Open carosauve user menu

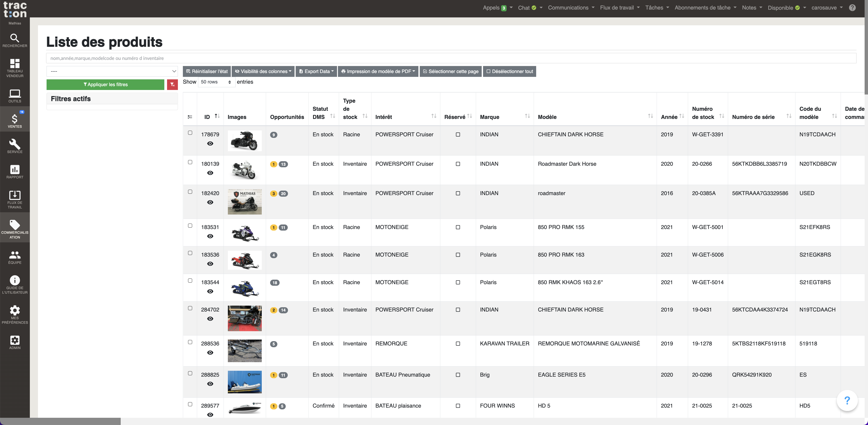click(827, 8)
